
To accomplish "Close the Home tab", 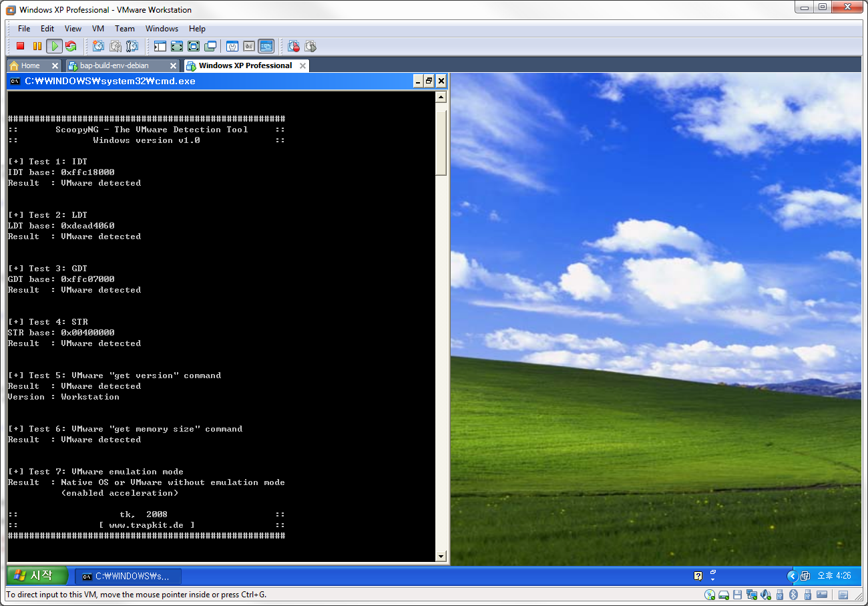I will (55, 65).
